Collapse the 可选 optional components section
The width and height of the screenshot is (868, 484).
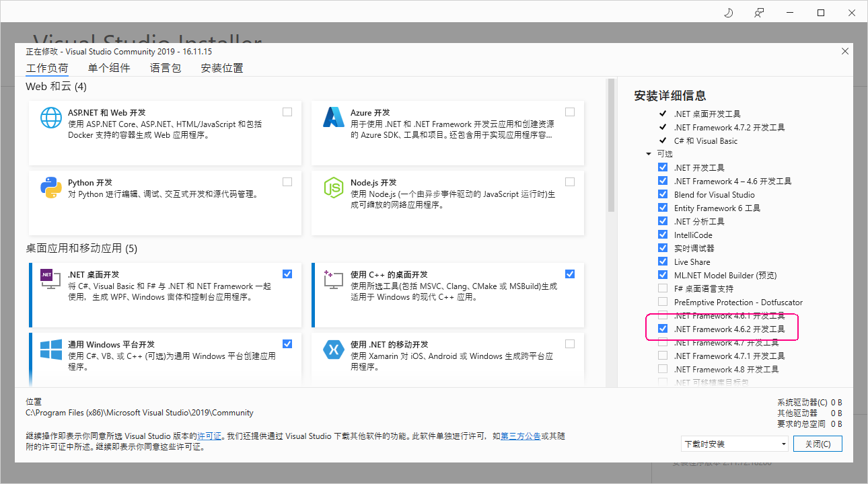649,154
